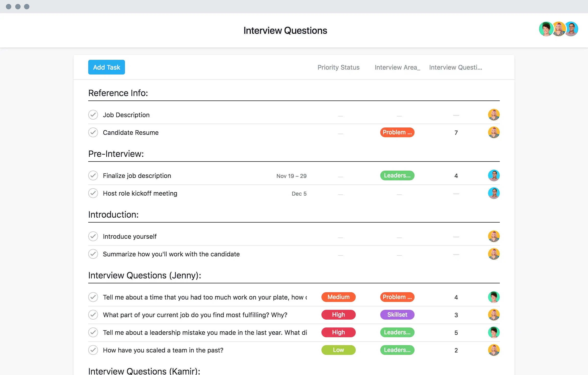Click the Leaders area tag on How have you scaled a team
The image size is (588, 375).
click(x=396, y=350)
